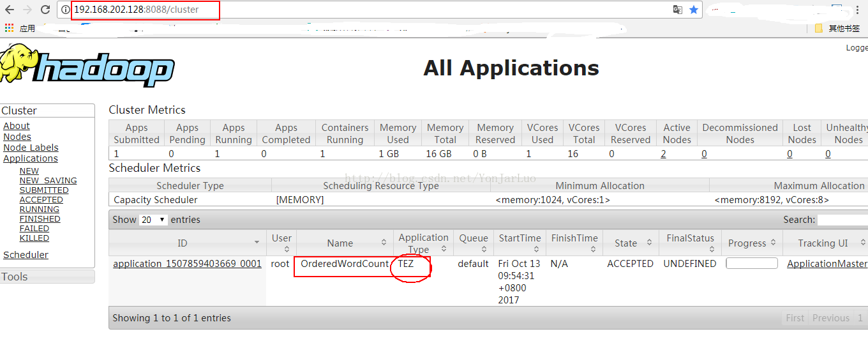Go back with the browser back arrow

coord(10,10)
